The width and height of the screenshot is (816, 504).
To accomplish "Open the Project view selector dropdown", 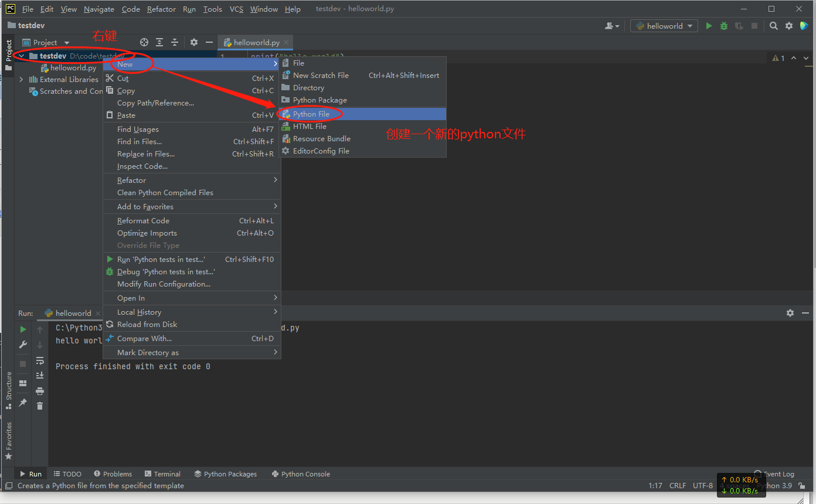I will pos(46,42).
